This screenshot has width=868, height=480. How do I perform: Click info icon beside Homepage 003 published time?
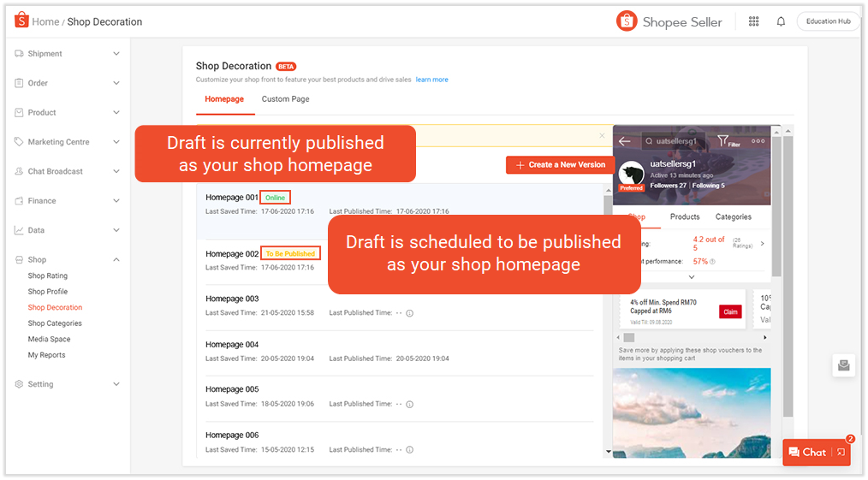click(x=410, y=313)
